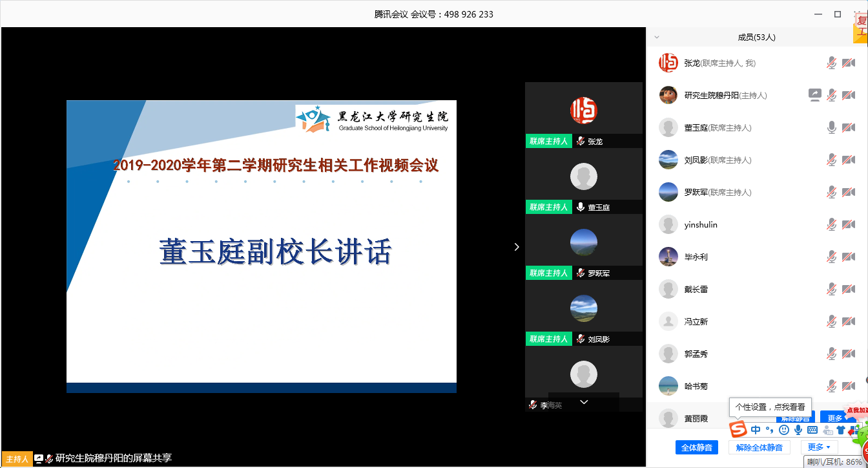This screenshot has height=468, width=868.
Task: Click 全体静音 button
Action: (697, 447)
